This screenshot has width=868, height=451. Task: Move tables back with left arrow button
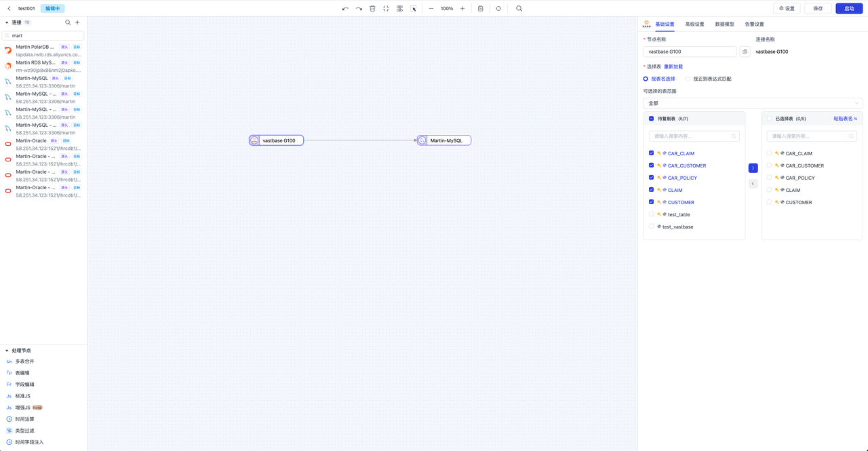[753, 184]
